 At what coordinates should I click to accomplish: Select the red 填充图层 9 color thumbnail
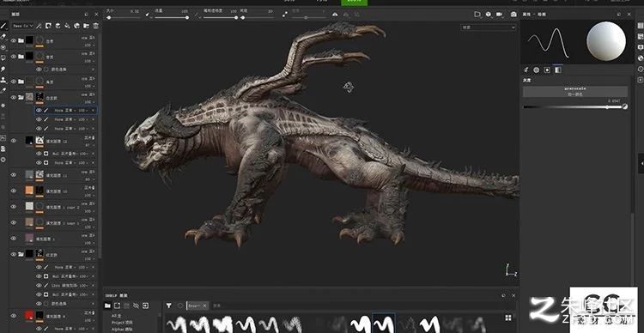point(28,315)
